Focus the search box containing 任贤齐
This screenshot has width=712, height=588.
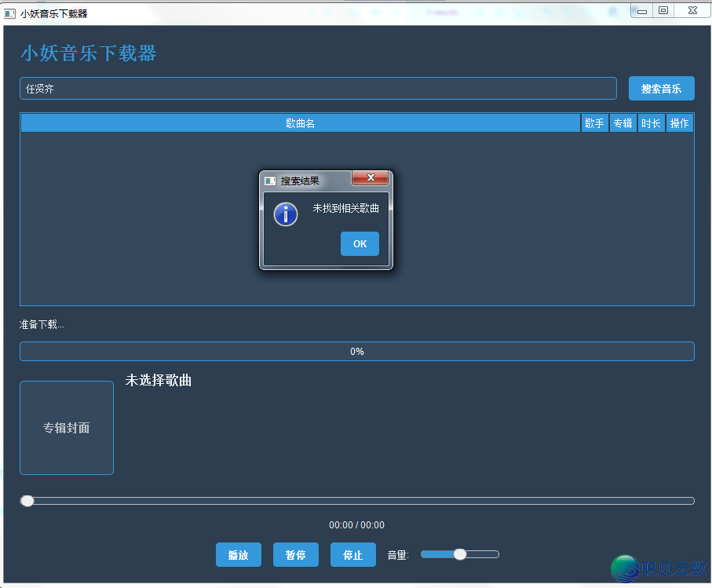point(317,89)
